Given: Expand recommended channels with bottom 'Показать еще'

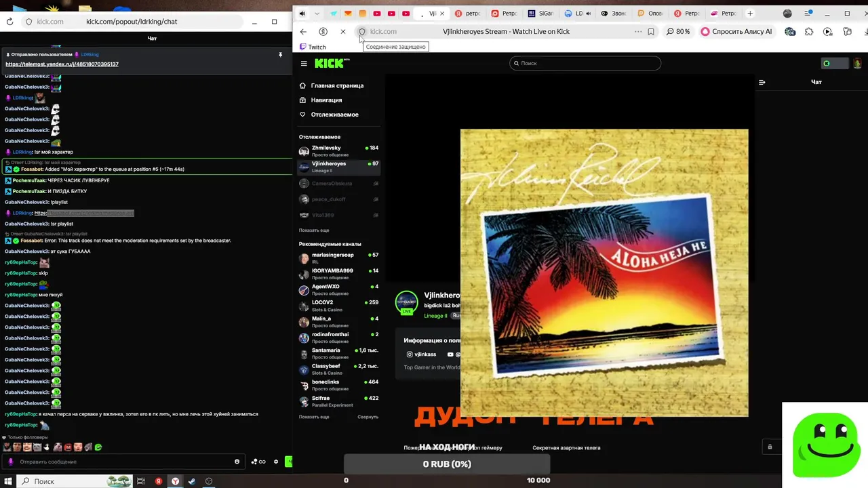Looking at the screenshot, I should pyautogui.click(x=314, y=417).
